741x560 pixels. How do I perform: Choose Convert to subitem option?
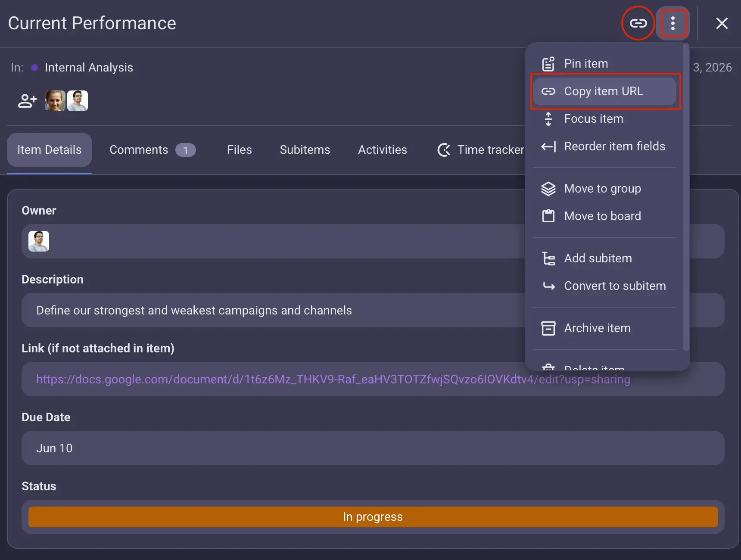(x=604, y=286)
